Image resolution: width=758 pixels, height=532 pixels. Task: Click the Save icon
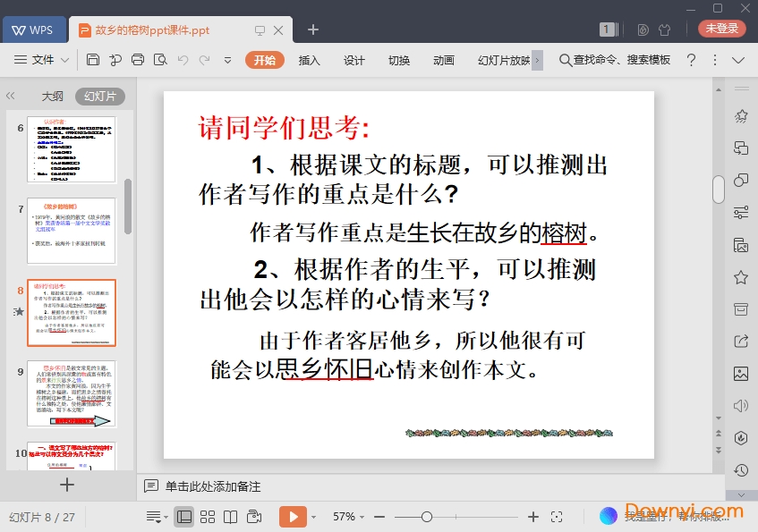coord(92,60)
